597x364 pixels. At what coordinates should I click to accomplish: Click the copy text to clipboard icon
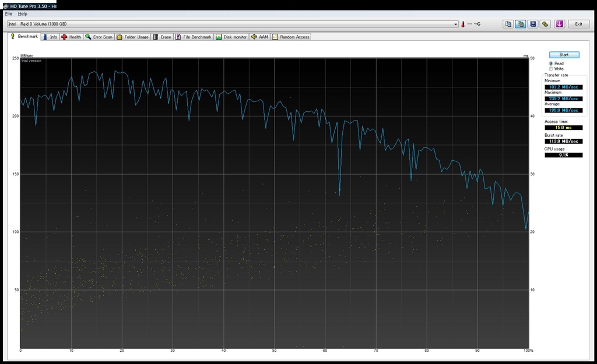(x=508, y=24)
